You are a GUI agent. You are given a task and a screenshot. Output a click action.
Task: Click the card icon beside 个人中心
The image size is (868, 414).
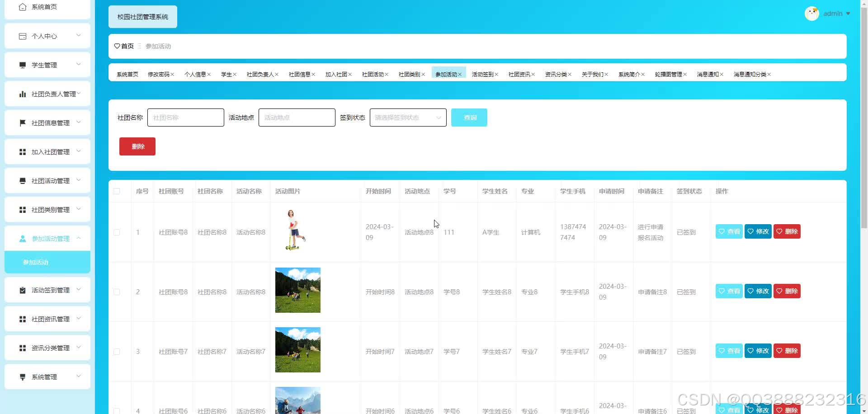(23, 36)
